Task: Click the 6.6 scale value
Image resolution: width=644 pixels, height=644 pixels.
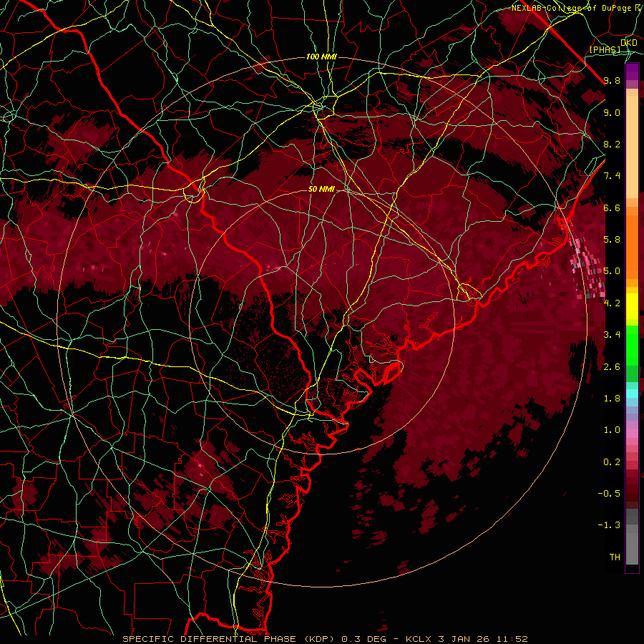Action: tap(612, 208)
